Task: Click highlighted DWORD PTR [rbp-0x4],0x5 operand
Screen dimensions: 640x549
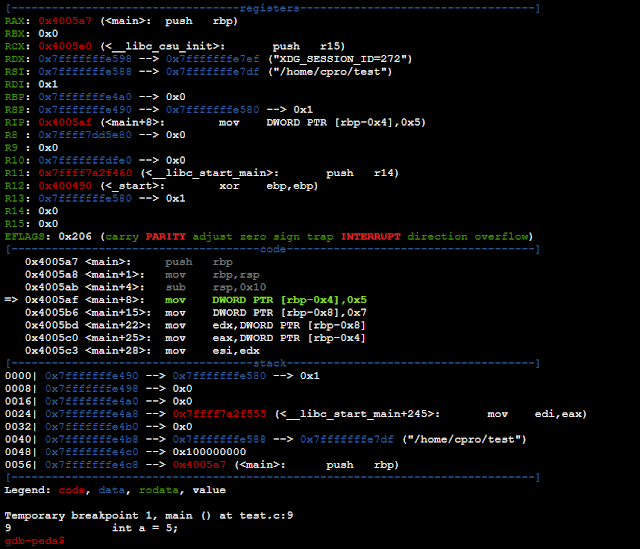Action: tap(289, 300)
